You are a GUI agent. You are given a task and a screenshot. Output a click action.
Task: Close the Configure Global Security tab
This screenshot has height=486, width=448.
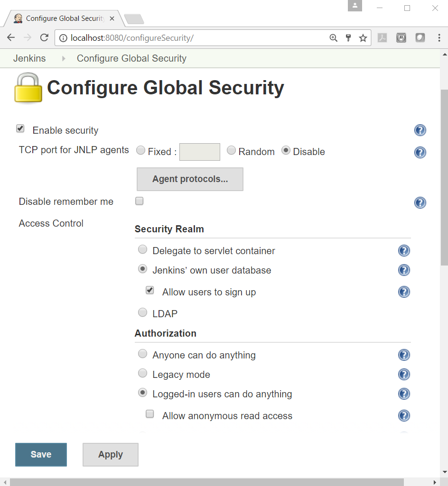(x=112, y=18)
